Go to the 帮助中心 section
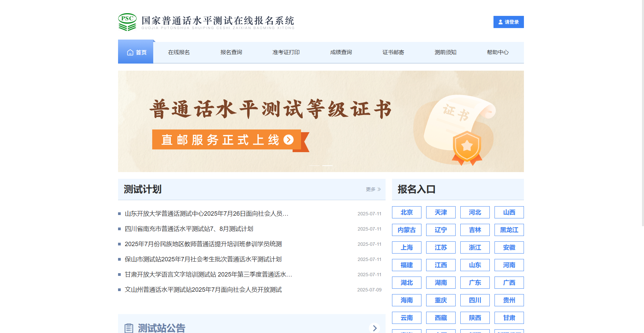Screen dimensions: 644x333 [498, 52]
